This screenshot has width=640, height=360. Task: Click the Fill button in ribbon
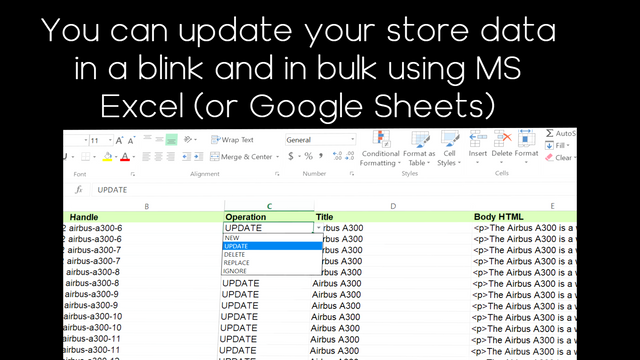[557, 145]
